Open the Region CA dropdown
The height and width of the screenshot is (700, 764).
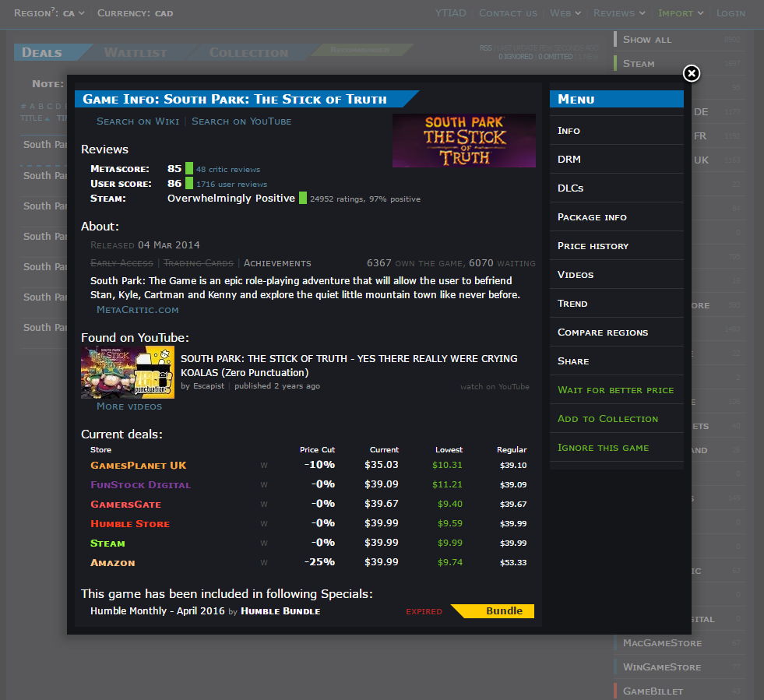coord(49,13)
